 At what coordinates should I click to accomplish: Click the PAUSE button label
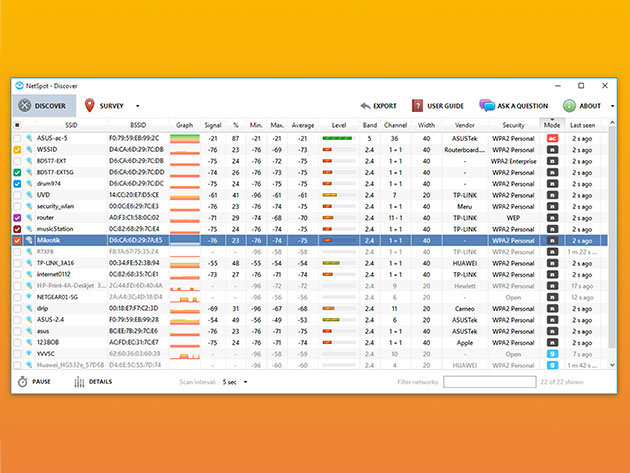[41, 381]
